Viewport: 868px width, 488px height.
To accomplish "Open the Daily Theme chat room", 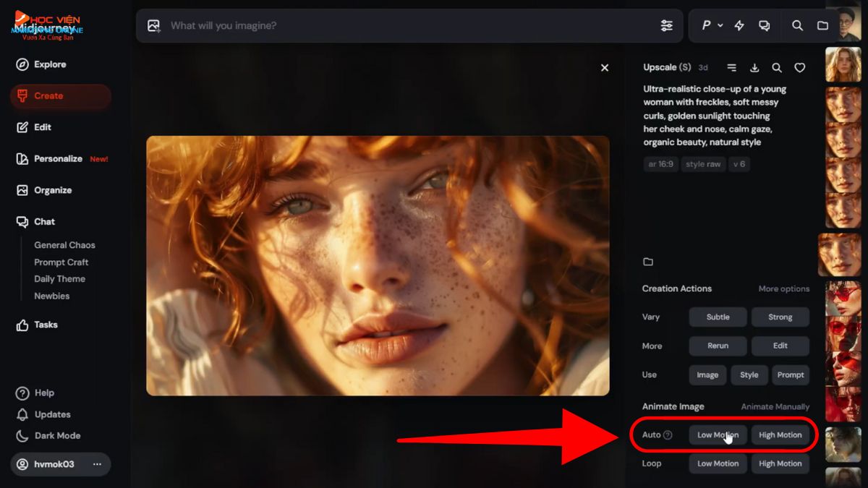I will [x=59, y=279].
